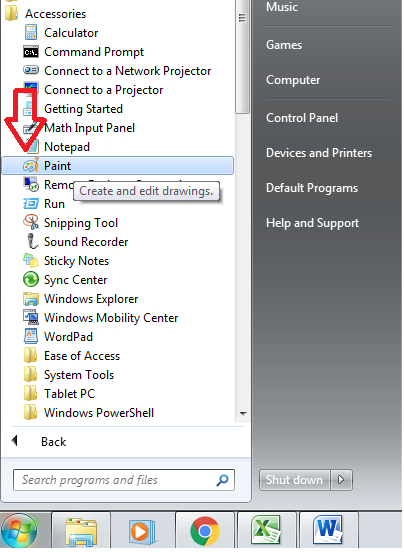
Task: Open the Sticky Notes icon
Action: [31, 261]
